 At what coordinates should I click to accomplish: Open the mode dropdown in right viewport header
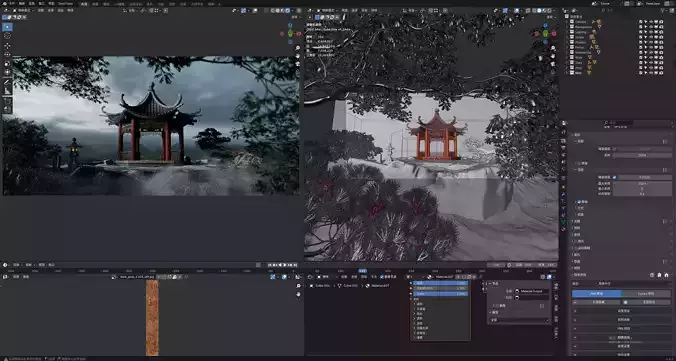tap(328, 10)
